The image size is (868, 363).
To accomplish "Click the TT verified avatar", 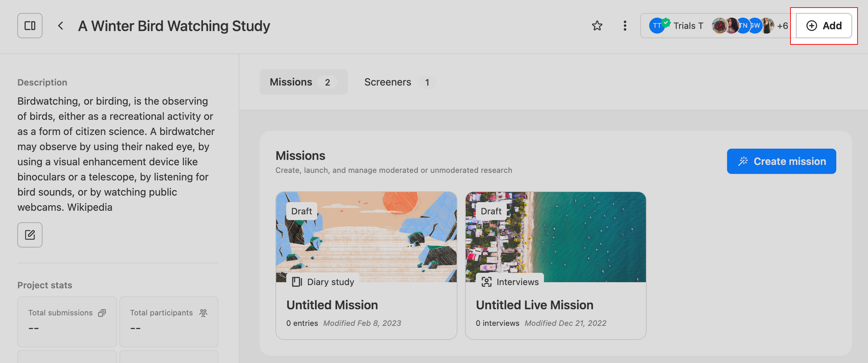I will 657,26.
